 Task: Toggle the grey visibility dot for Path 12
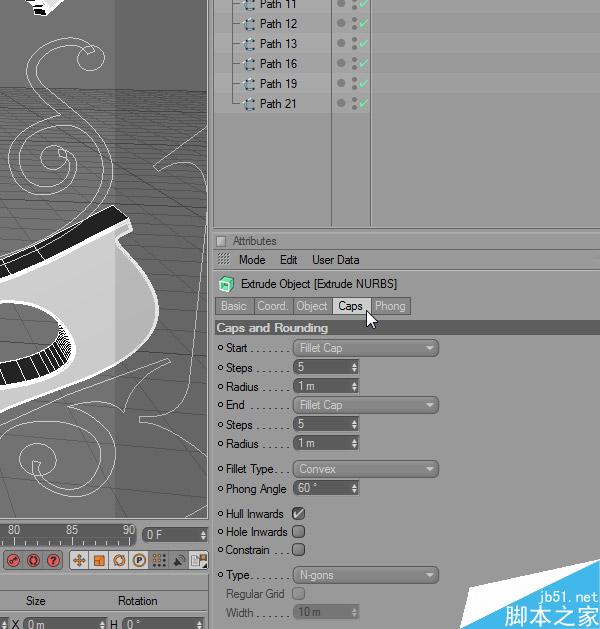tap(341, 23)
